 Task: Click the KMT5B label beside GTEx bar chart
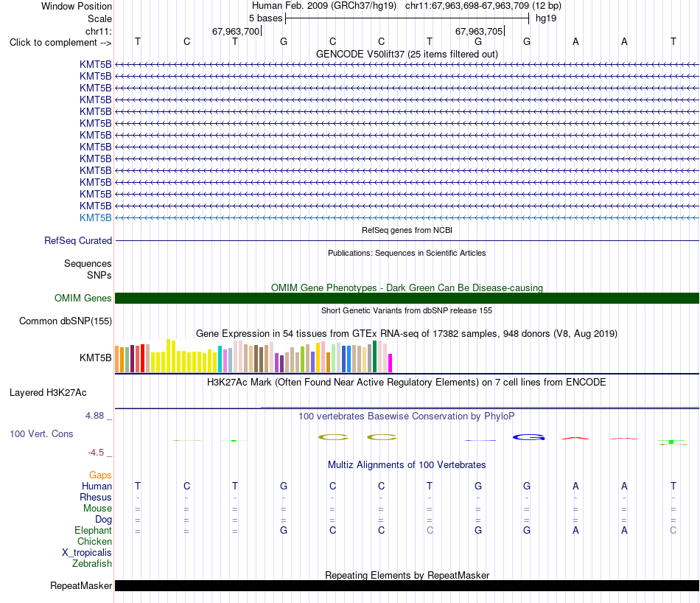[x=96, y=358]
